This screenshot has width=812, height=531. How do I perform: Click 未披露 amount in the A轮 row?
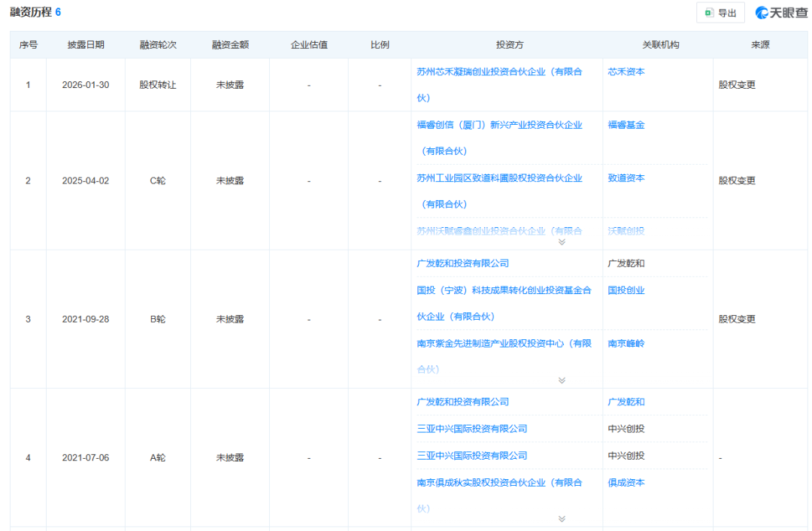(230, 457)
